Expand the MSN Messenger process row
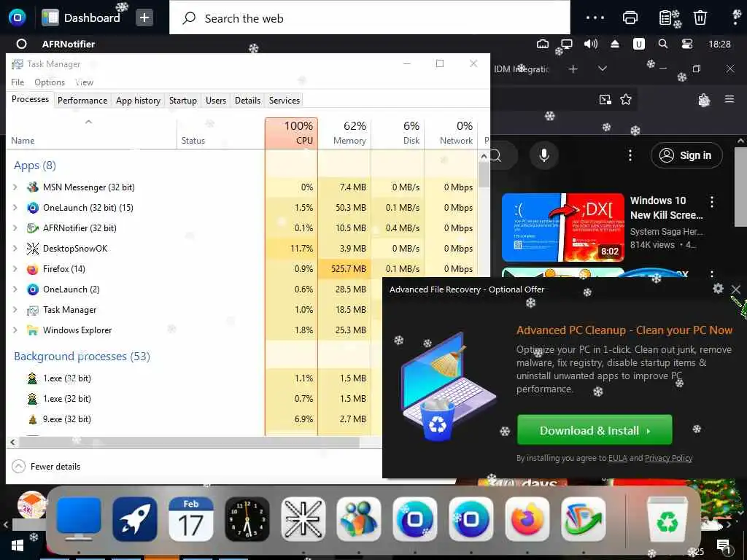 click(x=15, y=187)
